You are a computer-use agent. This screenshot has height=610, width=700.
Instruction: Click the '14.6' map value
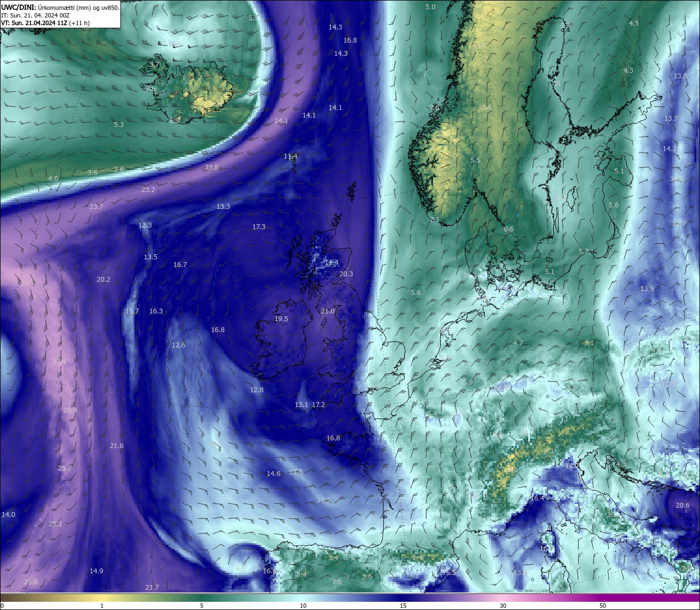[273, 474]
